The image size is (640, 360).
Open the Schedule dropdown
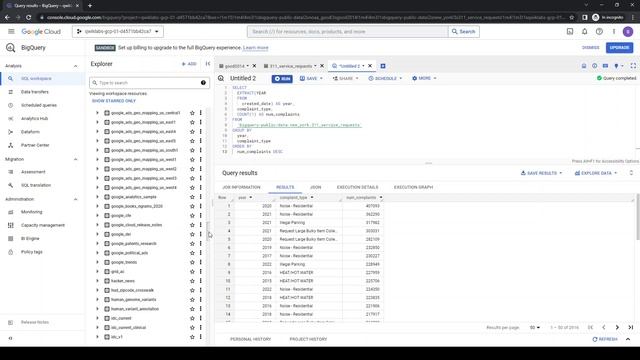tap(385, 78)
